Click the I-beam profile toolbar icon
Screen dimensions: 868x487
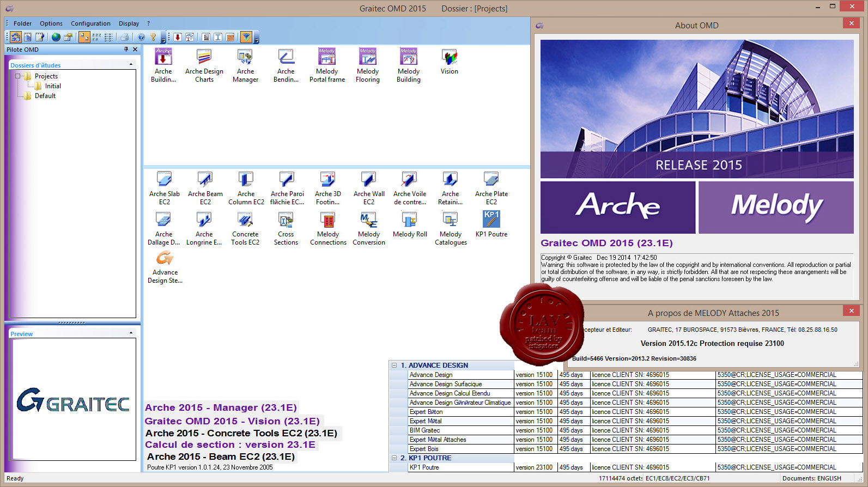[x=218, y=37]
